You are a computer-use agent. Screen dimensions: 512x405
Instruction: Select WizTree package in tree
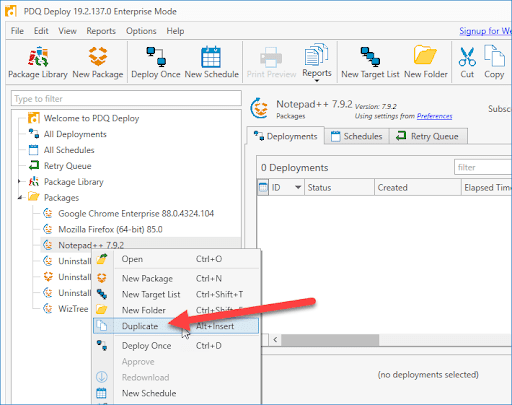[73, 309]
